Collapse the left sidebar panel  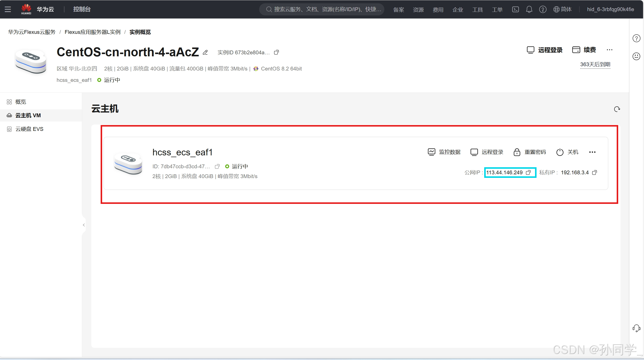coord(84,225)
